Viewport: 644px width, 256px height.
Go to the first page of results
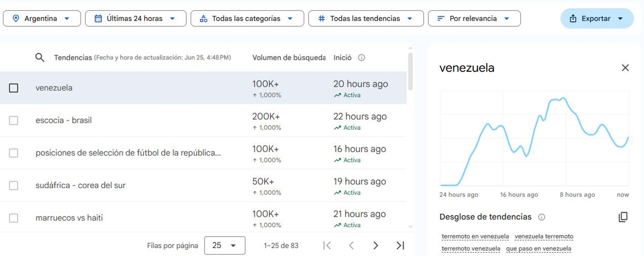[327, 245]
